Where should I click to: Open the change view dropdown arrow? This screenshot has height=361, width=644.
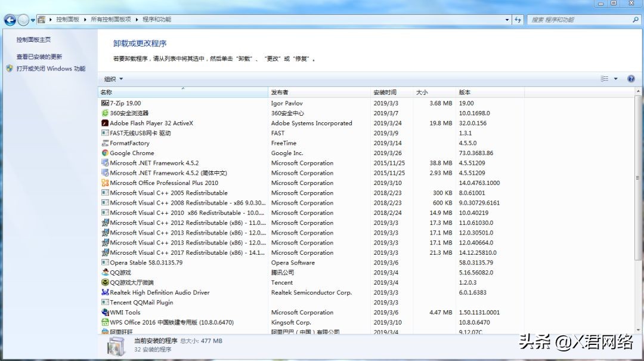(x=617, y=78)
